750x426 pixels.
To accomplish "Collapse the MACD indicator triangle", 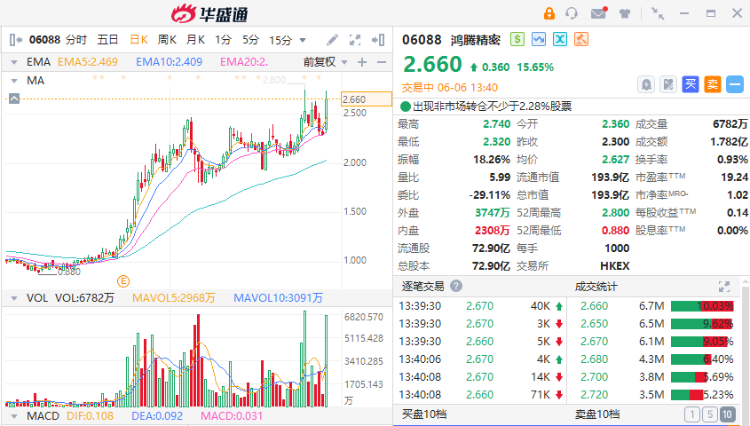I will [x=14, y=416].
